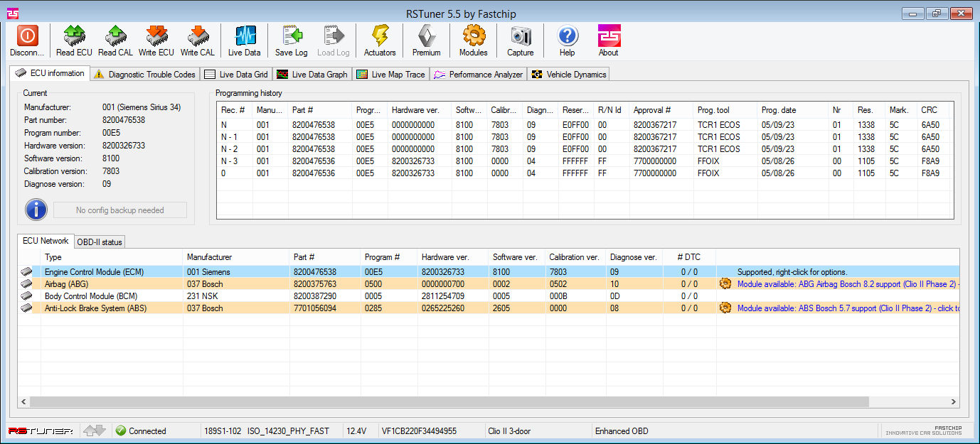Open the Performance Analyzer tab

click(x=479, y=75)
